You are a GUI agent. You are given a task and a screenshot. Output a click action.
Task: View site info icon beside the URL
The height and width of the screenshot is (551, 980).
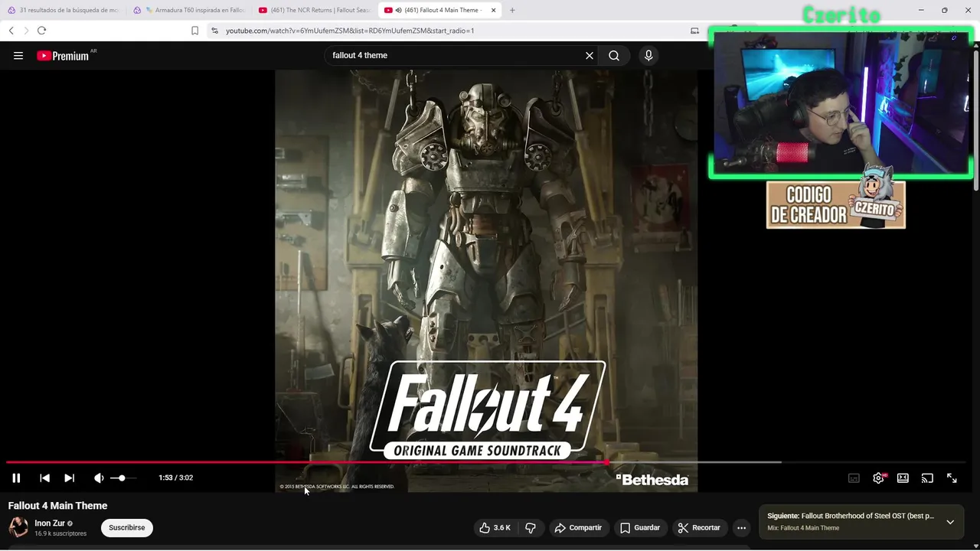(x=214, y=31)
